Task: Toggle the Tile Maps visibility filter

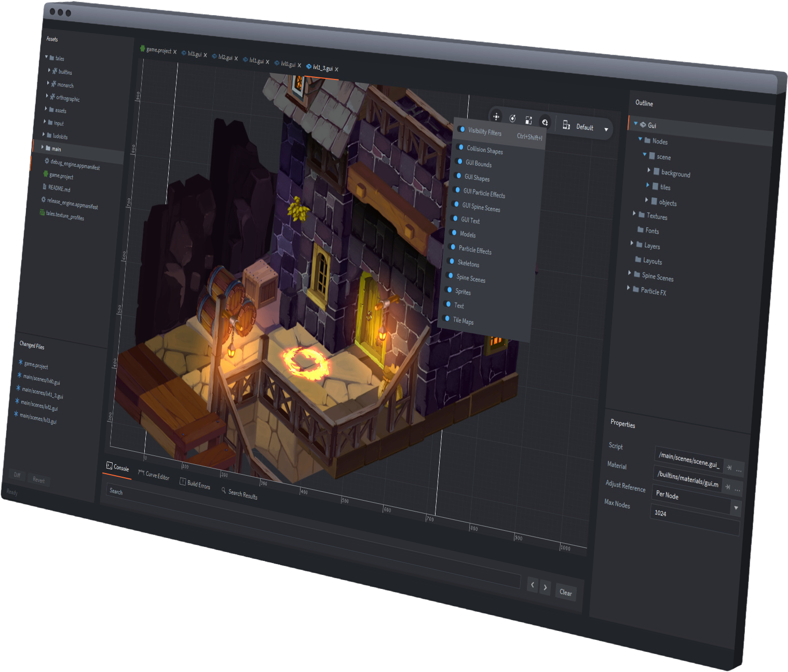Action: point(447,318)
